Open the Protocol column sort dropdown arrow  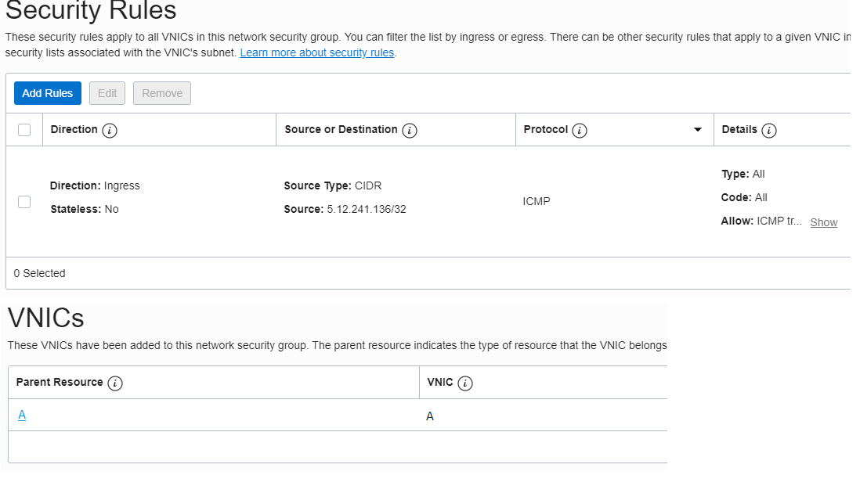[x=698, y=130]
